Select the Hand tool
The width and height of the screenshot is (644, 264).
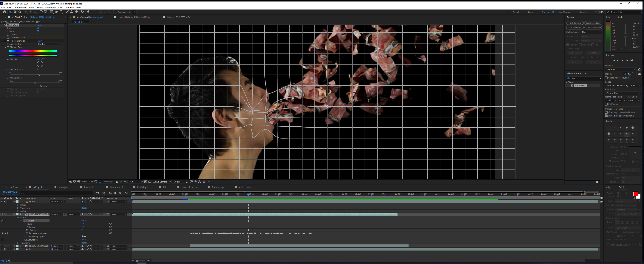15,12
